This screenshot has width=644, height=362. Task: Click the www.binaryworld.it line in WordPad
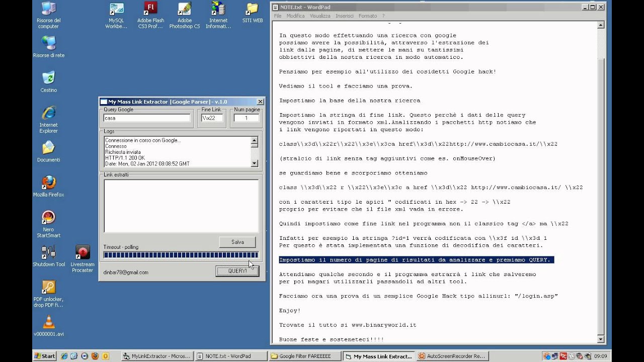348,325
